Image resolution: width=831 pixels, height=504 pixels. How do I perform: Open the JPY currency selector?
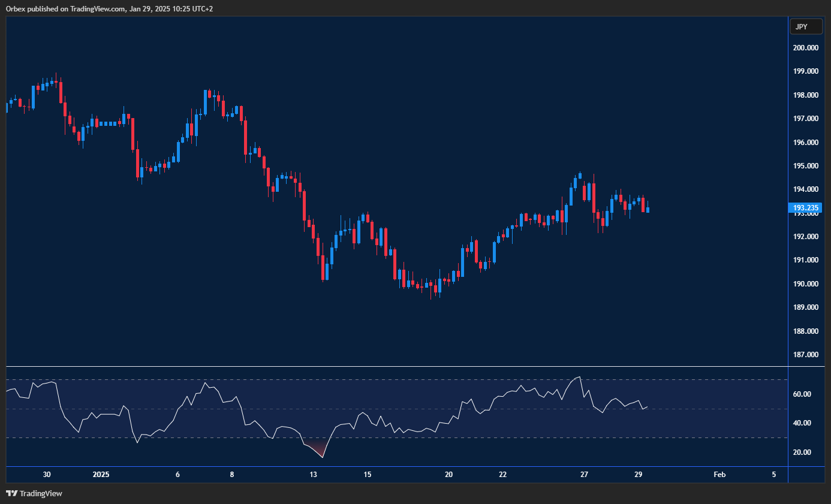pyautogui.click(x=805, y=26)
